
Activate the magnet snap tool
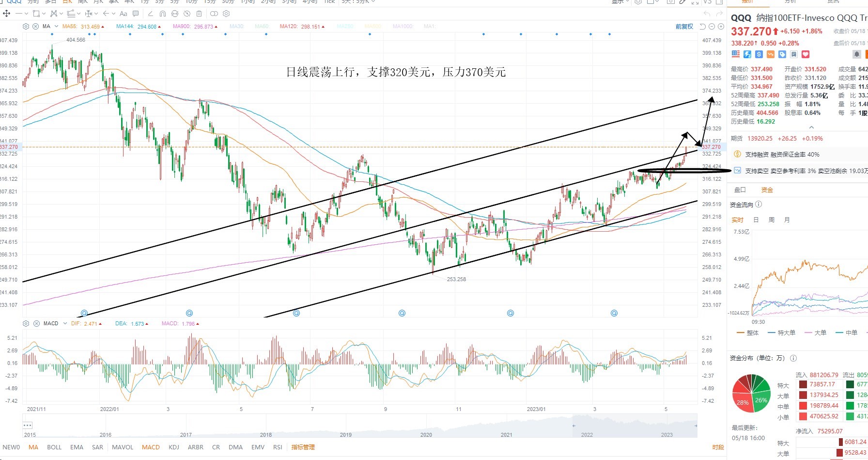click(163, 14)
